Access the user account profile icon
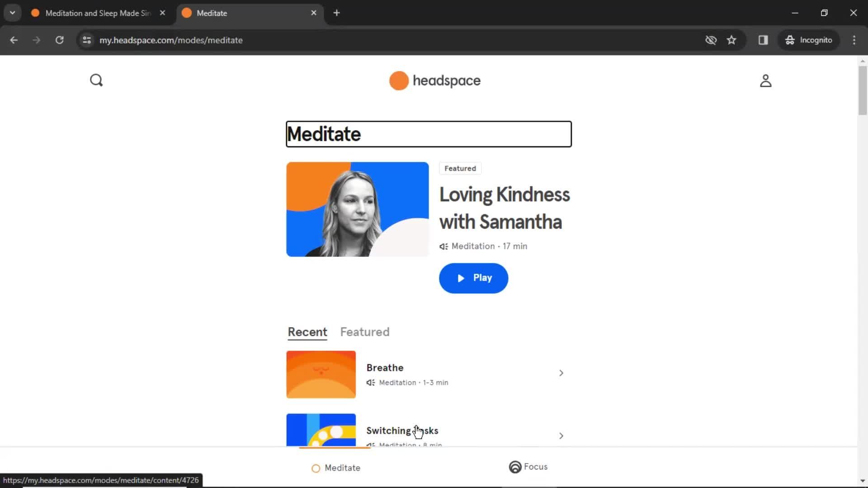The width and height of the screenshot is (868, 488). tap(766, 80)
